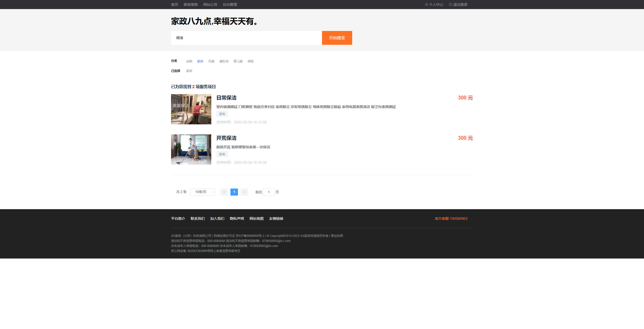The width and height of the screenshot is (644, 329).
Task: Switch to the 家政搜索 tab
Action: (x=190, y=4)
